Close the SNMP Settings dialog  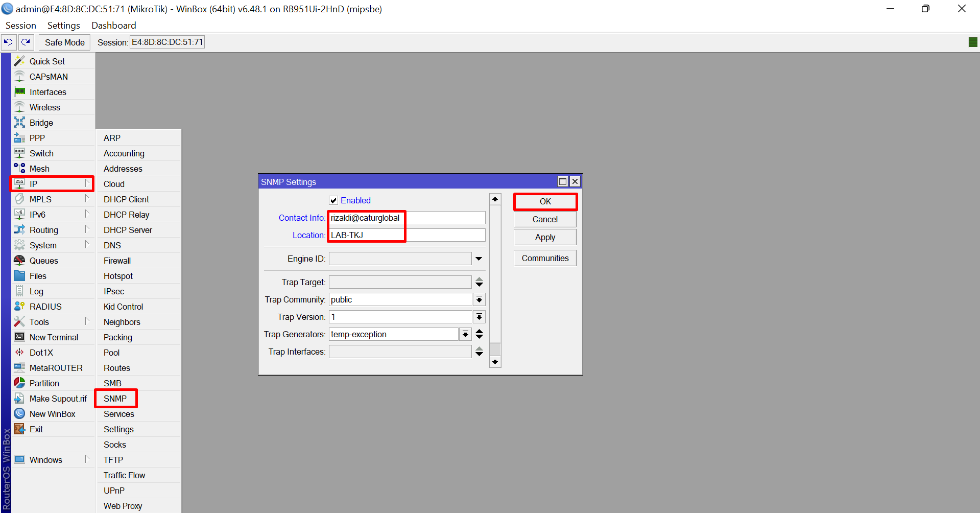[575, 181]
